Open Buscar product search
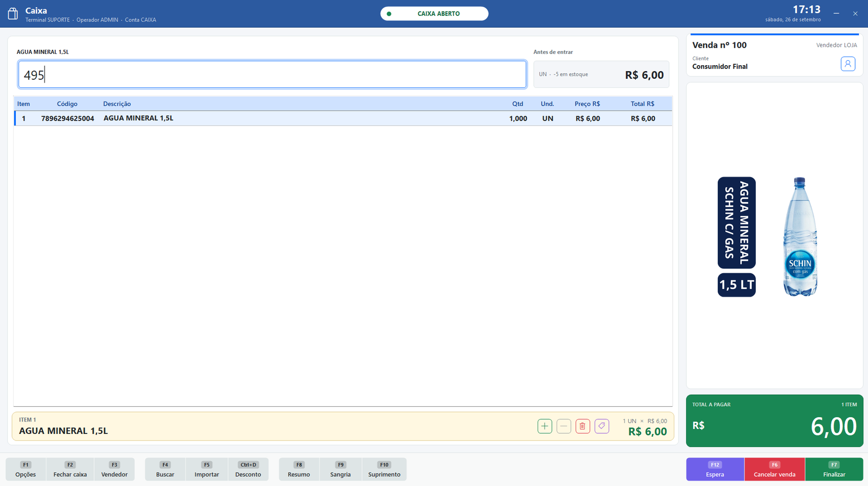 tap(165, 469)
